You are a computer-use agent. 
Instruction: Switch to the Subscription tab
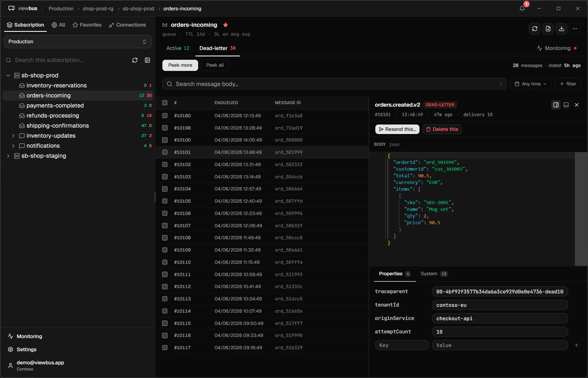(x=25, y=25)
